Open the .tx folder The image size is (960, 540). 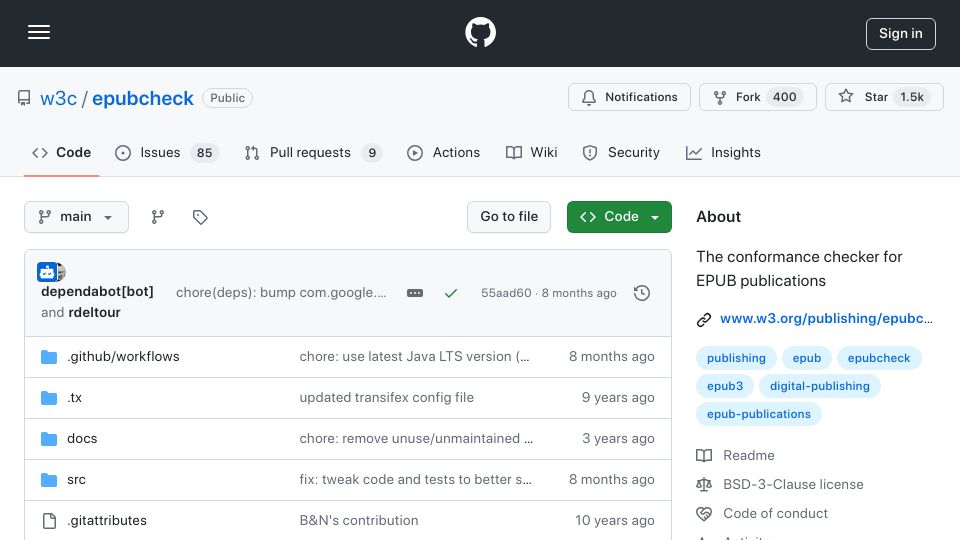[x=75, y=397]
